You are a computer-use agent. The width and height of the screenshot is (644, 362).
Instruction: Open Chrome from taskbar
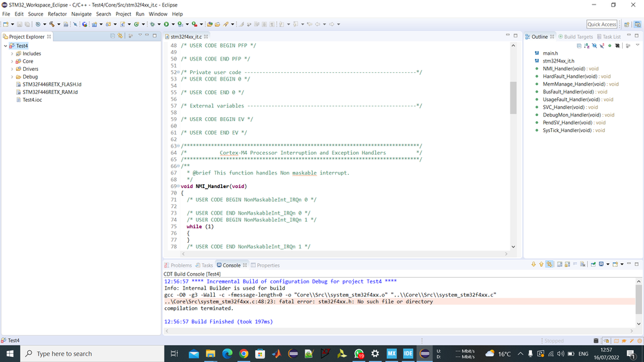(244, 354)
